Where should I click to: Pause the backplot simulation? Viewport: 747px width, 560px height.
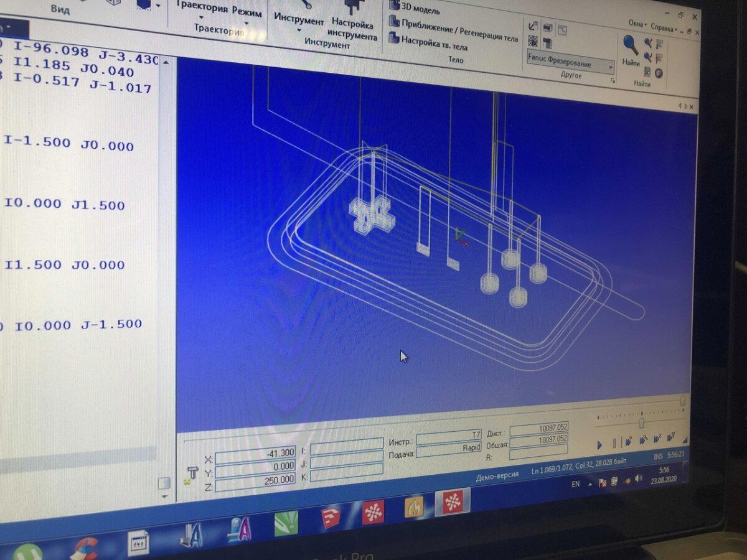coord(614,444)
